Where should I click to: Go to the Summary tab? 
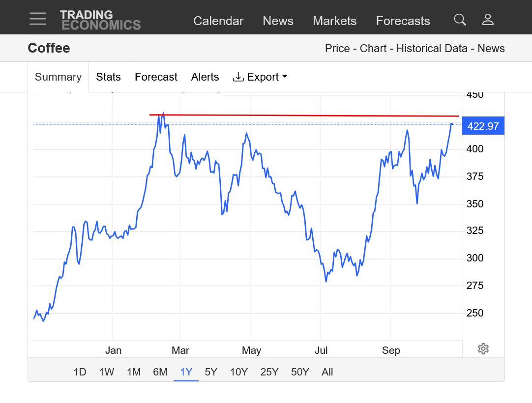(x=58, y=77)
